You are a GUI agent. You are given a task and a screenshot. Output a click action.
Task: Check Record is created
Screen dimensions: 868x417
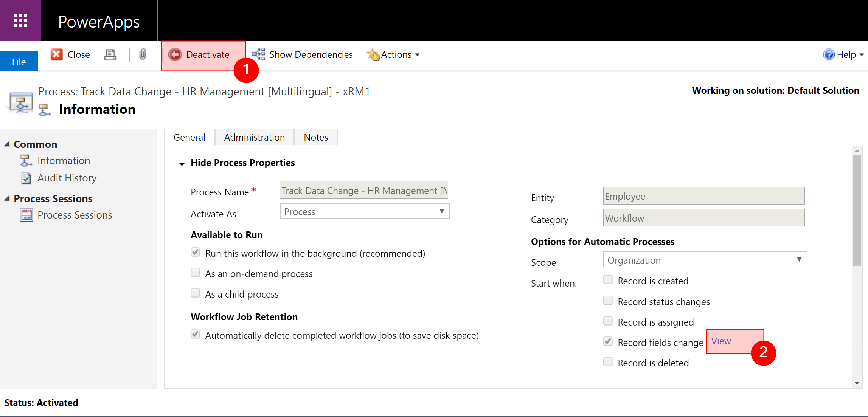click(x=608, y=280)
